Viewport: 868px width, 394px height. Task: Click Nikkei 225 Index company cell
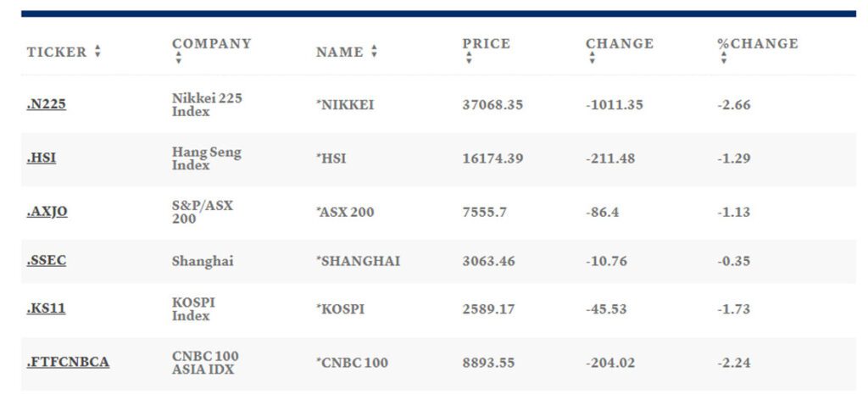(x=207, y=104)
